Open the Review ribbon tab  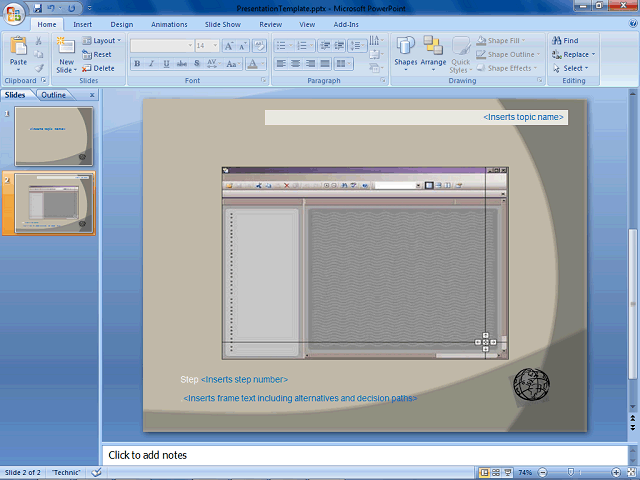click(x=271, y=24)
